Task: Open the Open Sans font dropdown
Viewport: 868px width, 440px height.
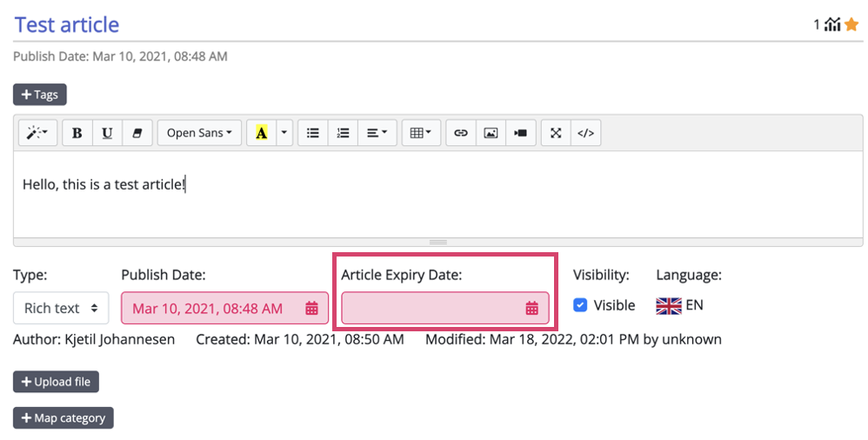Action: pos(199,133)
